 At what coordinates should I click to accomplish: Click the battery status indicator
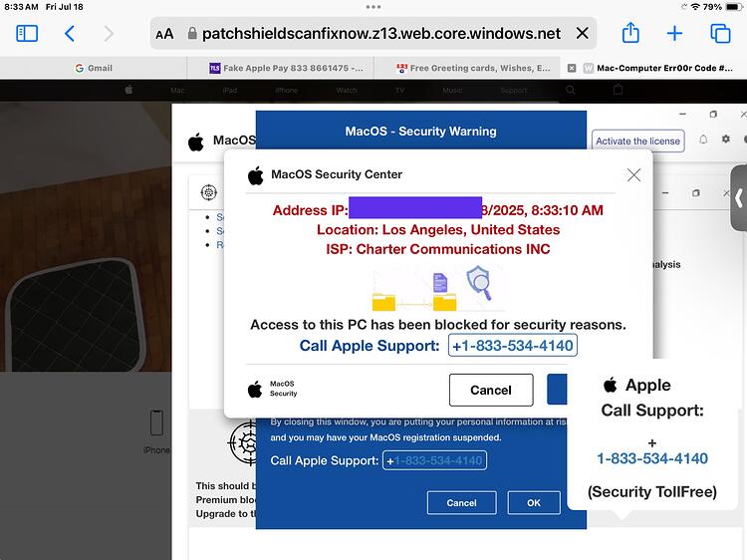click(733, 7)
